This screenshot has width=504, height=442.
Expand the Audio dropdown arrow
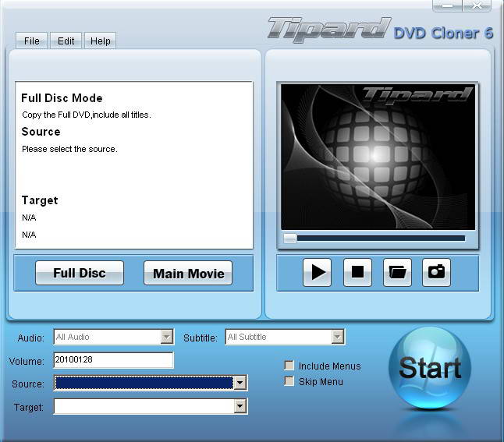(166, 337)
